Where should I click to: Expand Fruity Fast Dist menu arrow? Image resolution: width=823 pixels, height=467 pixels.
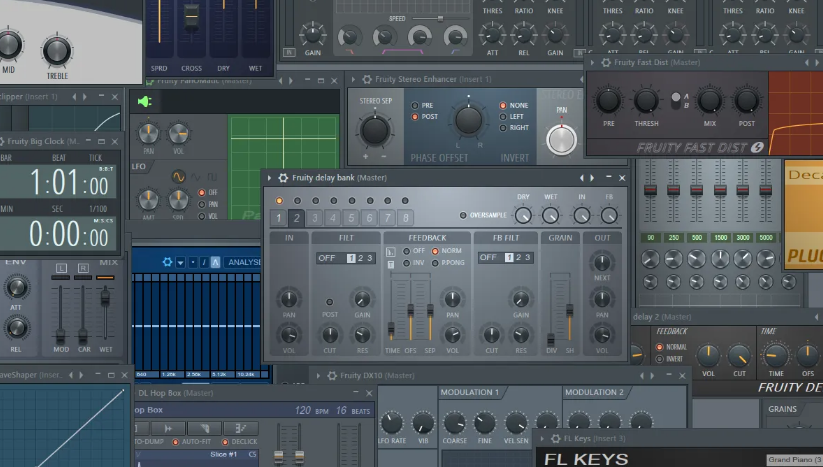tap(593, 62)
